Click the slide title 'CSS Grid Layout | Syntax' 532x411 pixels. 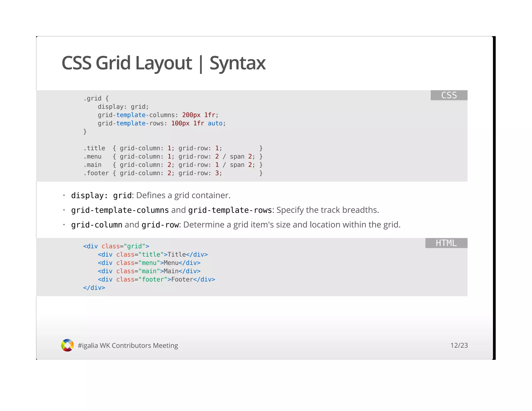164,63
